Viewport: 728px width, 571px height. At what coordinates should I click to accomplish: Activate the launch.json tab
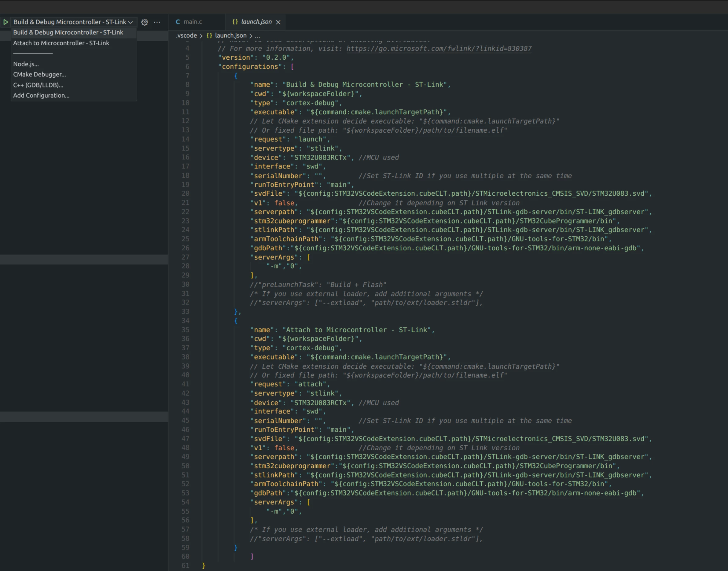[x=256, y=22]
